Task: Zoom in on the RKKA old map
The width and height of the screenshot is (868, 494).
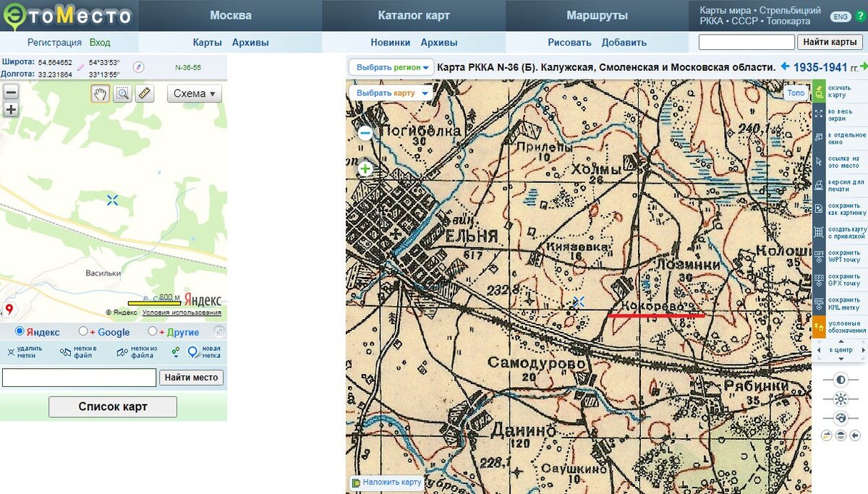Action: click(365, 169)
